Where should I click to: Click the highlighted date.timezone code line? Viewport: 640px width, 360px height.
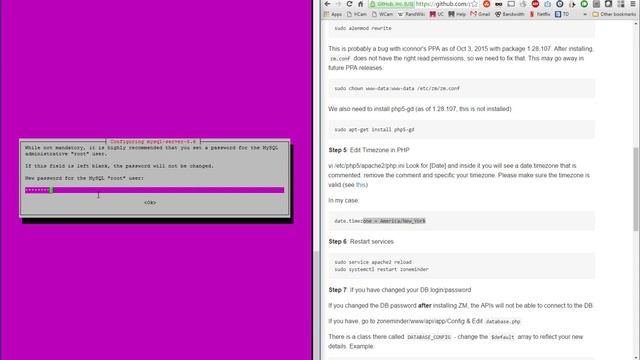[380, 221]
